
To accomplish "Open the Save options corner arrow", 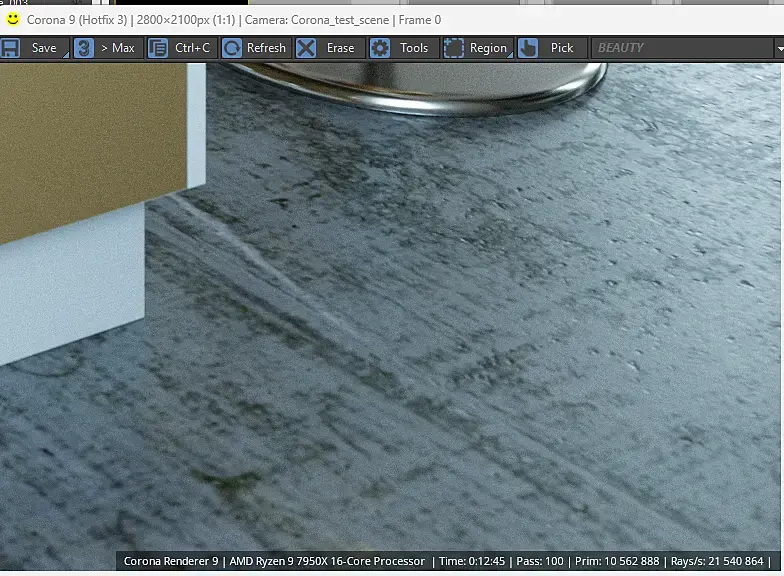I will [x=66, y=55].
